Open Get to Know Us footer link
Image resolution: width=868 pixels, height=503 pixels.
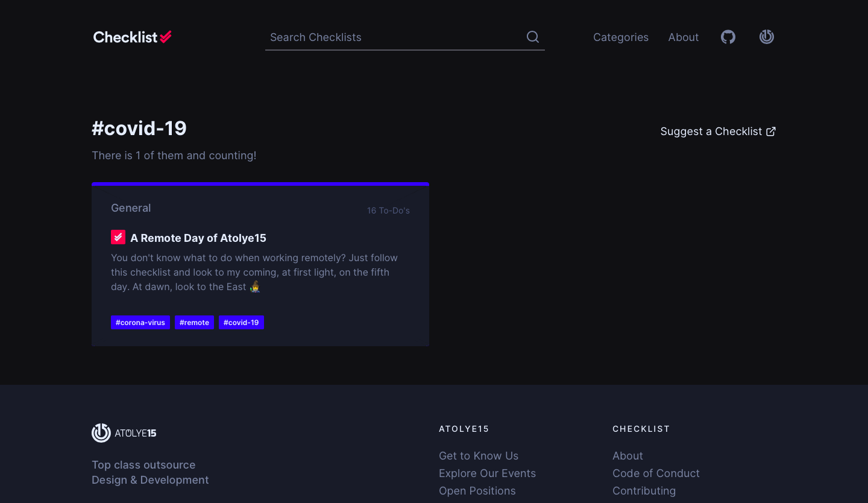pyautogui.click(x=479, y=456)
